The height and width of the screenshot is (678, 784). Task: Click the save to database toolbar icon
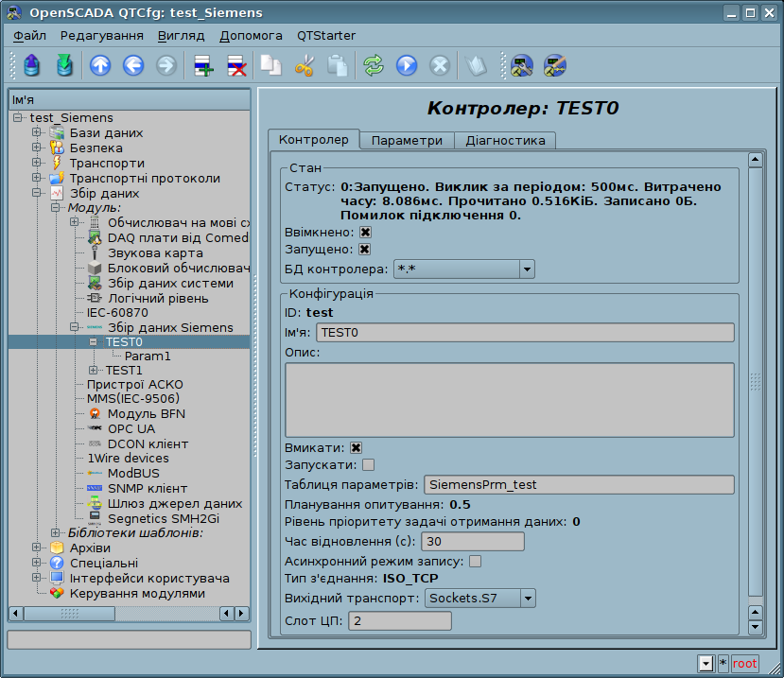pos(63,65)
